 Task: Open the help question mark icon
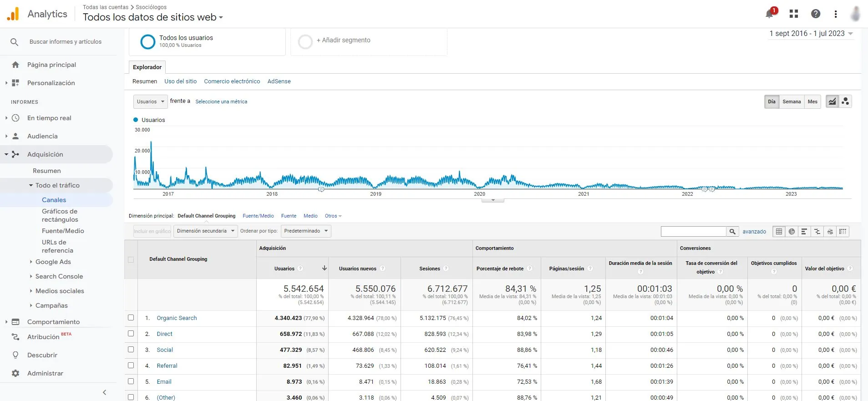pyautogui.click(x=816, y=14)
